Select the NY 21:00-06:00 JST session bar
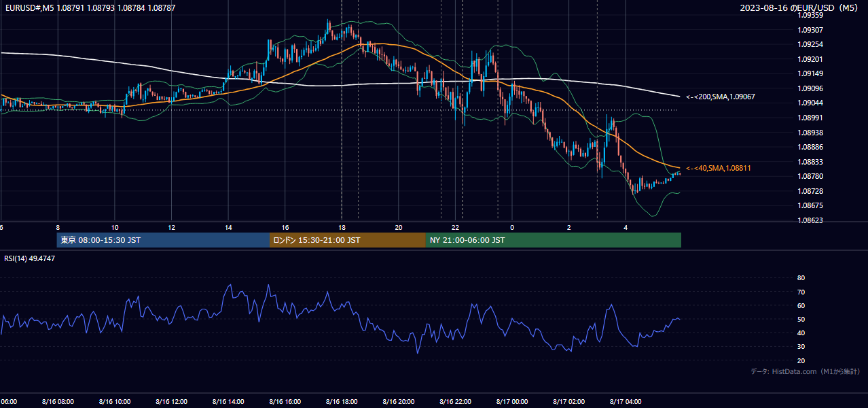 click(x=554, y=240)
